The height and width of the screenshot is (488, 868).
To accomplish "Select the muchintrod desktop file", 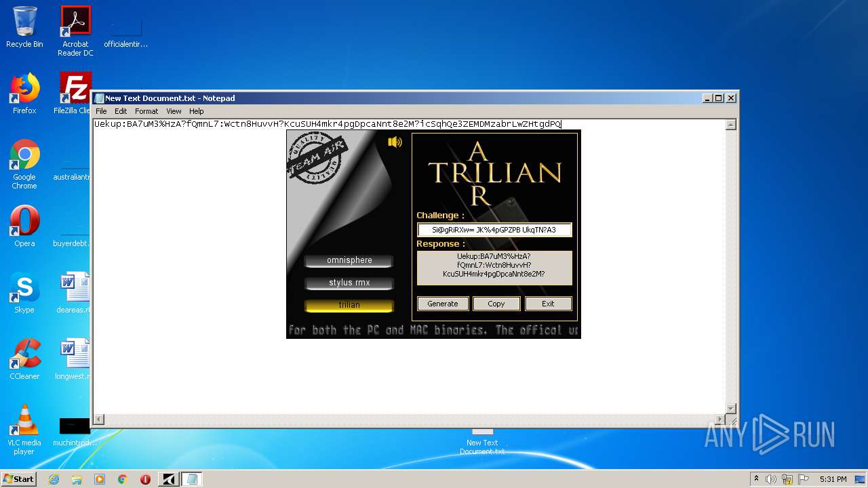I will tap(74, 431).
